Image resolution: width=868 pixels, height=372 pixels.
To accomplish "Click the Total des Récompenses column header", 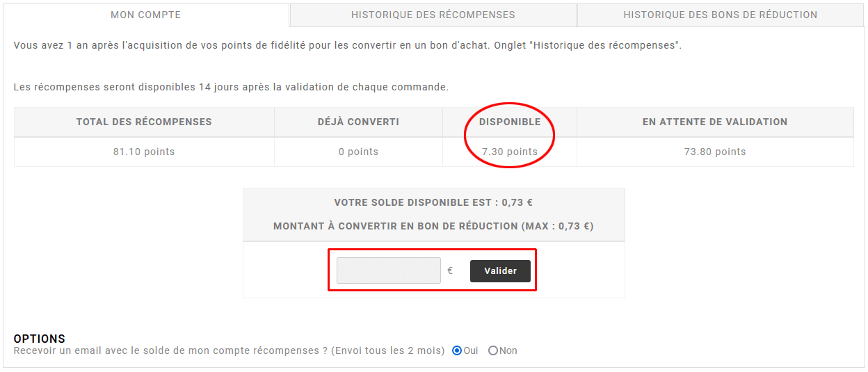I will tap(144, 122).
